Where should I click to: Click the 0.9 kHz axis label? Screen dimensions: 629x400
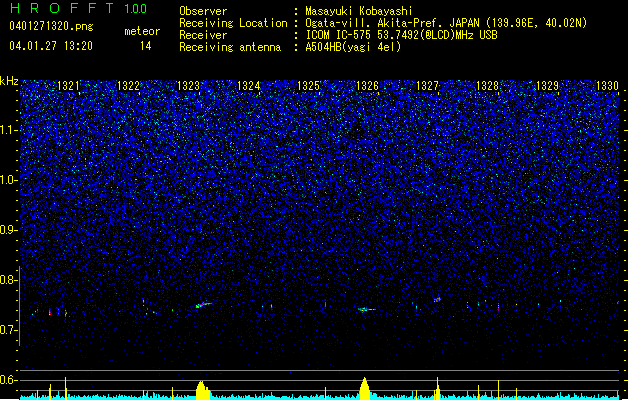(9, 230)
